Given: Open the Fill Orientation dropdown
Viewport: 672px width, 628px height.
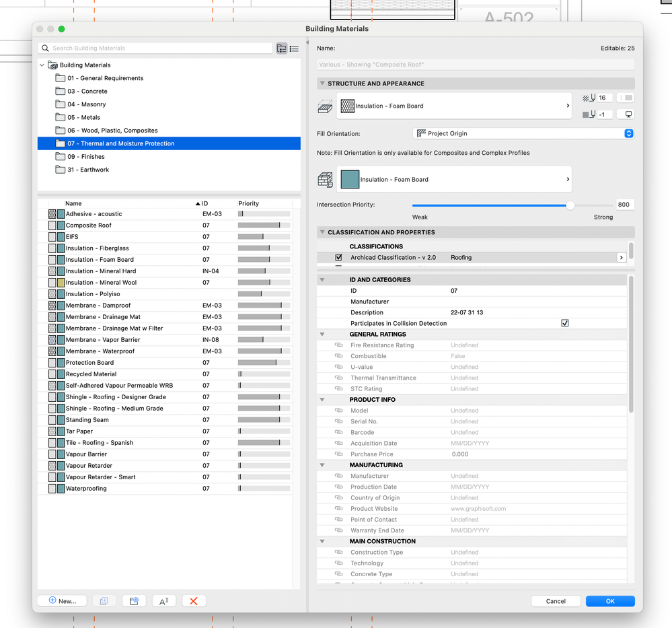Looking at the screenshot, I should coord(523,133).
